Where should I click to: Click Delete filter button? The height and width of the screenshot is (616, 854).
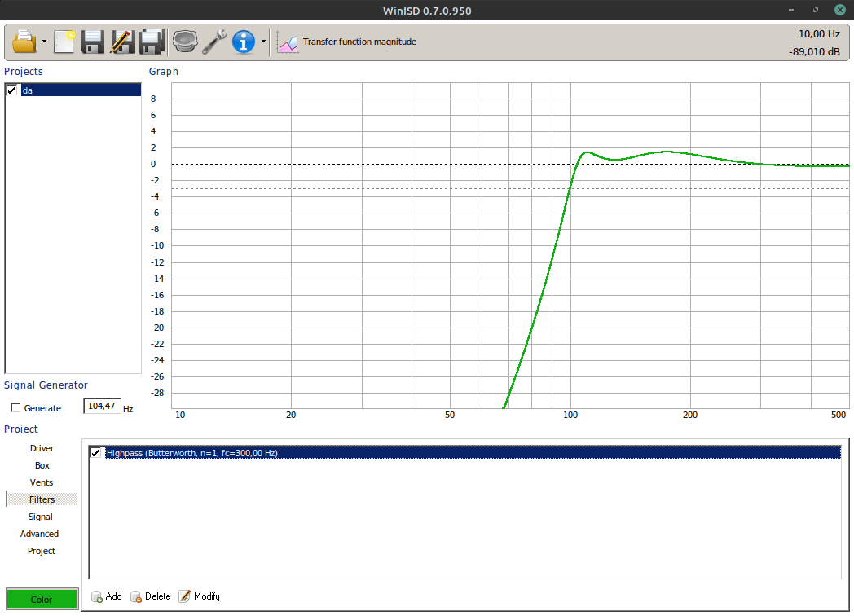[x=151, y=597]
